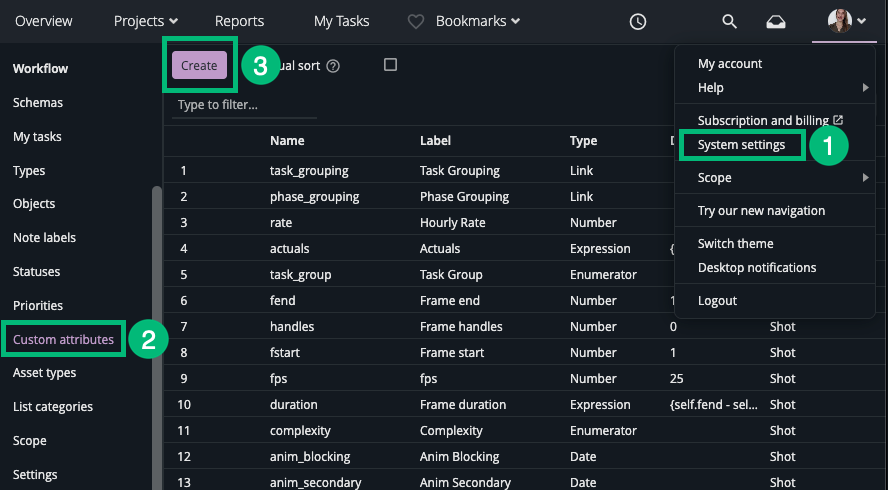Viewport: 888px width, 490px height.
Task: Open Custom attributes in the sidebar
Action: (x=63, y=340)
